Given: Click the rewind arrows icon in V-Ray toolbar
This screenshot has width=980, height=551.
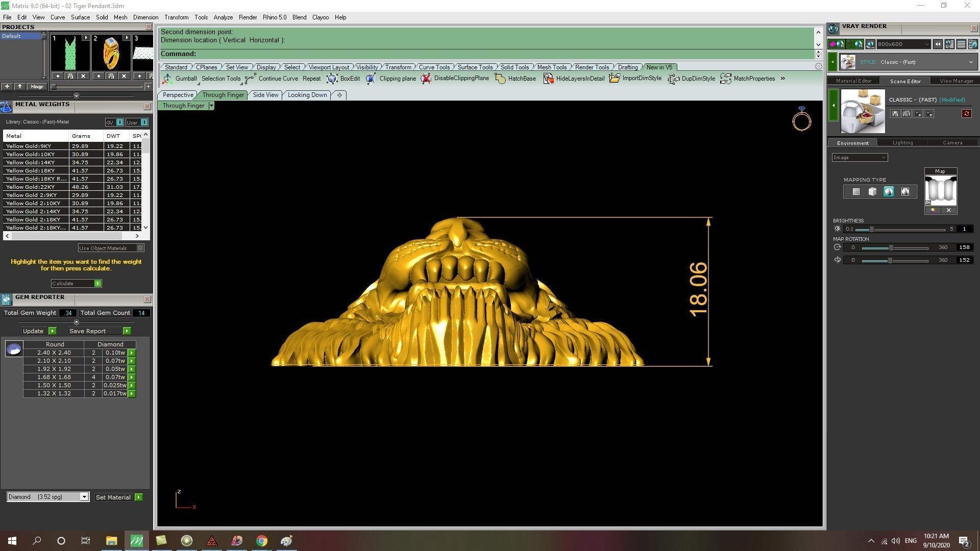Looking at the screenshot, I should pyautogui.click(x=938, y=44).
